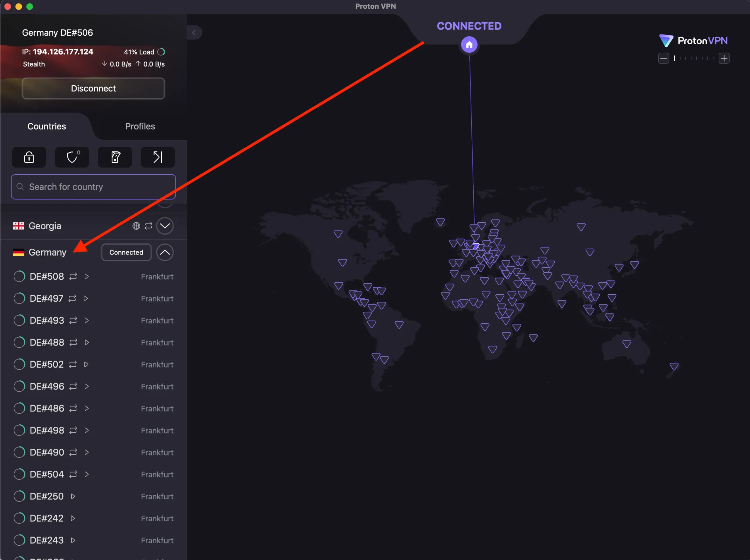The width and height of the screenshot is (750, 560).
Task: Click the Disconnect button
Action: point(93,88)
